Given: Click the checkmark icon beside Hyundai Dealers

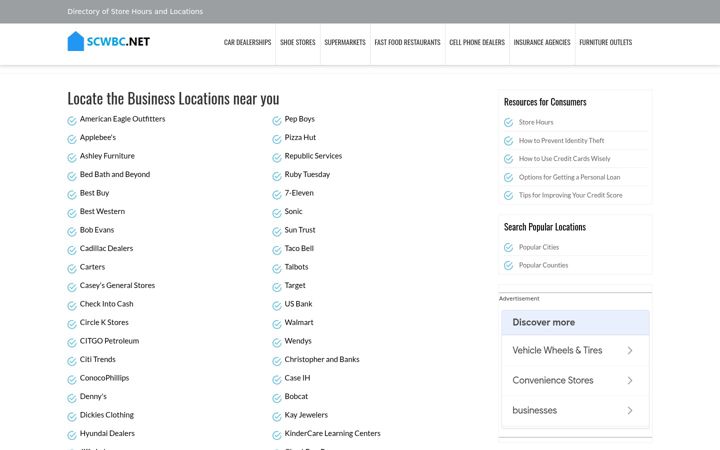Looking at the screenshot, I should click(x=72, y=435).
